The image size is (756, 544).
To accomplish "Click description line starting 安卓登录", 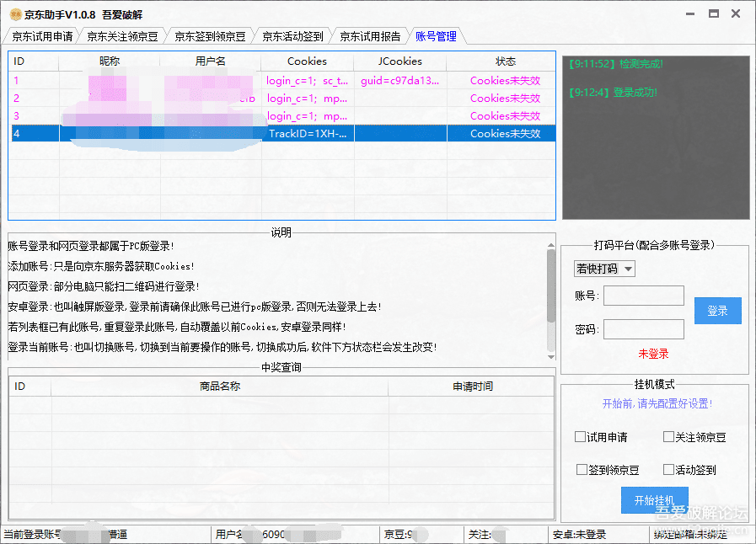I will 195,307.
